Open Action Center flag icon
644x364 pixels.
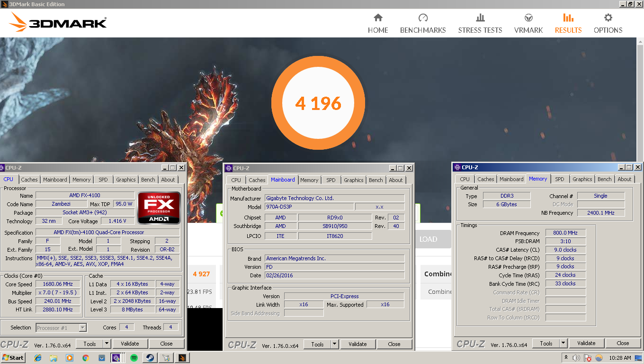coord(588,358)
